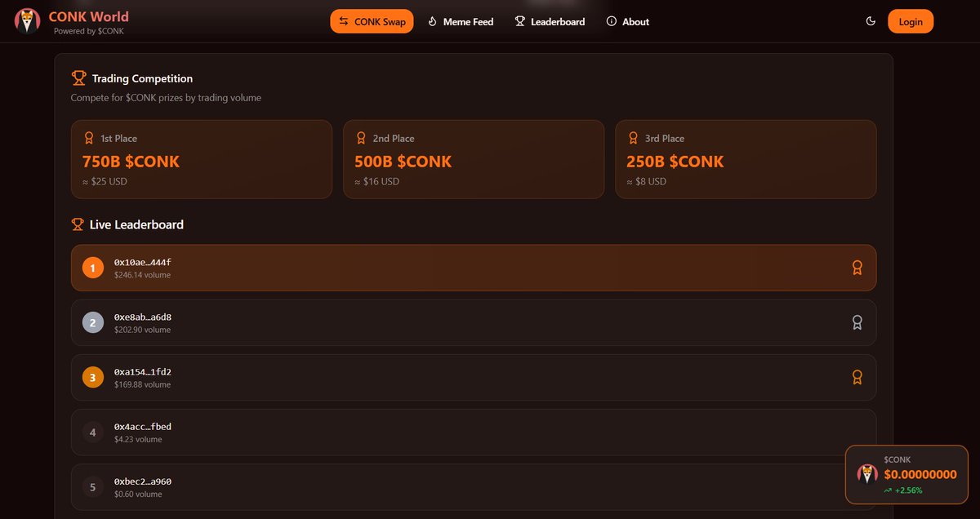Select address 0xa154…1fd2

[143, 371]
